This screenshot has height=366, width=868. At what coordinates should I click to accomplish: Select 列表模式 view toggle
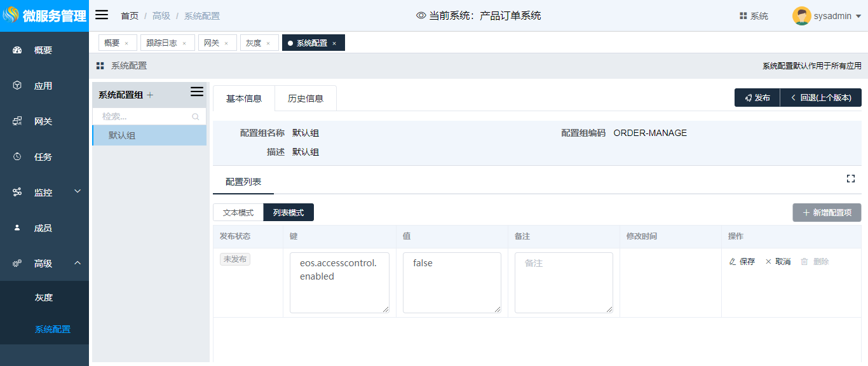click(288, 213)
